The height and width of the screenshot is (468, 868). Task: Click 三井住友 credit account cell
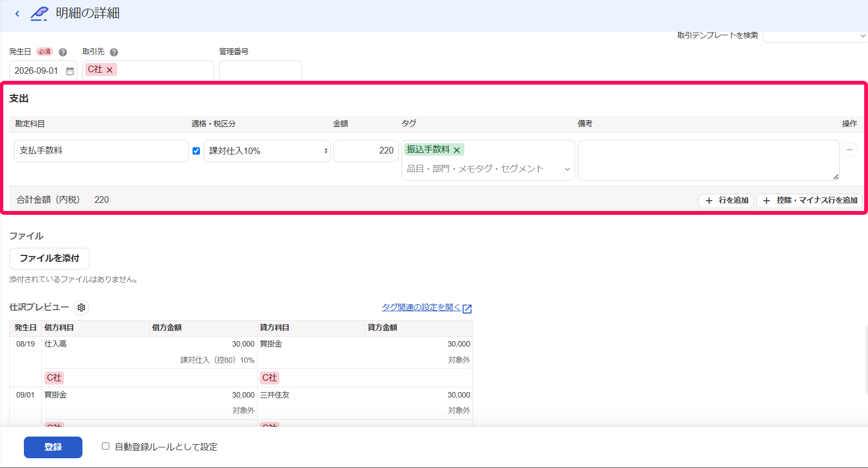point(275,395)
